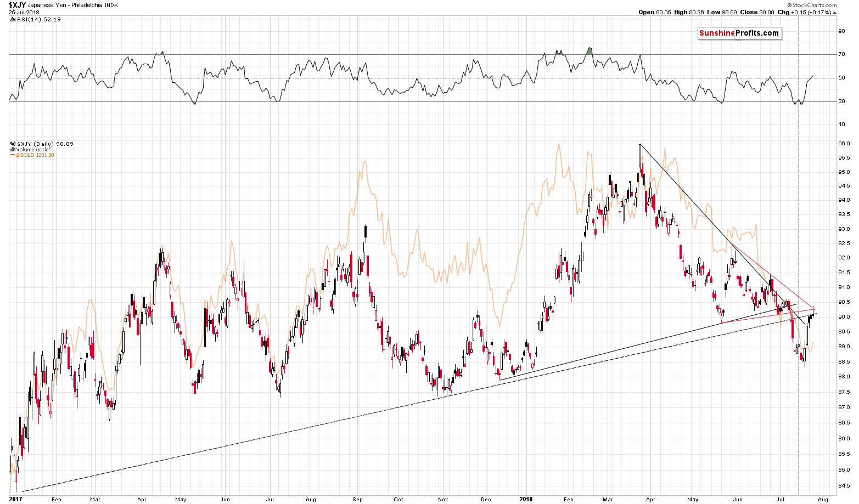Click the price axis label 92.5
Image resolution: width=859 pixels, height=504 pixels.
coord(844,243)
